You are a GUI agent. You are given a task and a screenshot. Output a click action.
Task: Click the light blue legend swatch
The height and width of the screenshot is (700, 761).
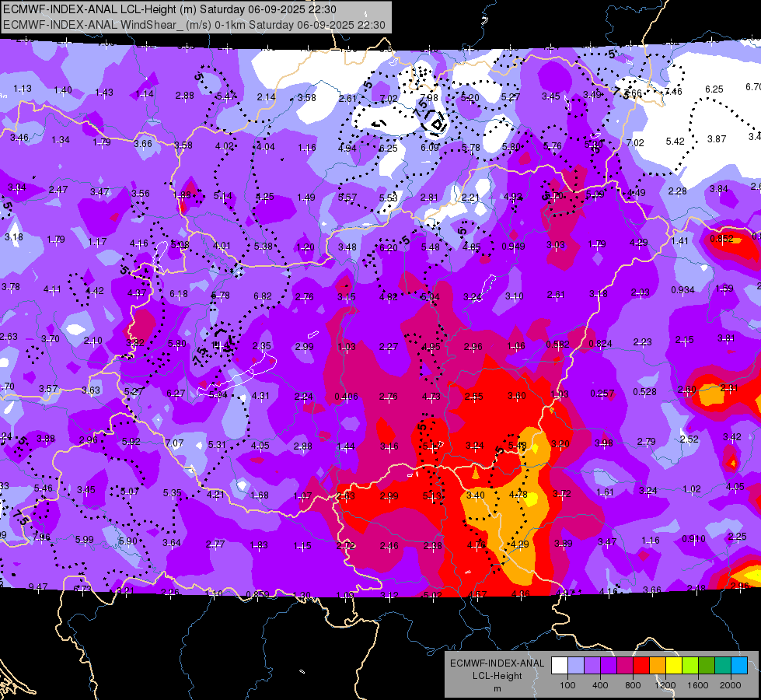point(575,666)
